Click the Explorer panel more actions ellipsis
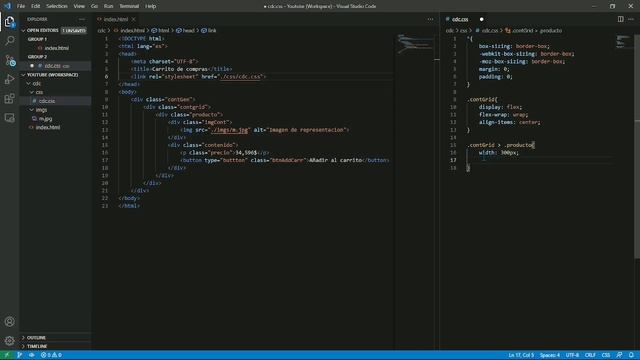 pos(82,19)
